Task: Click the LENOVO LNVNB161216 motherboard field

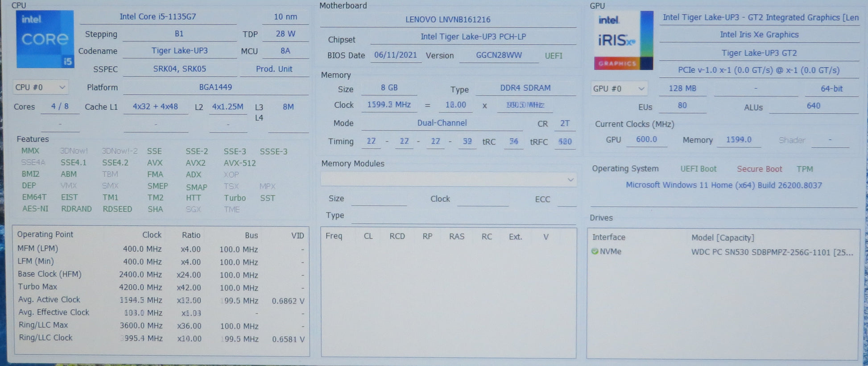Action: (x=448, y=20)
